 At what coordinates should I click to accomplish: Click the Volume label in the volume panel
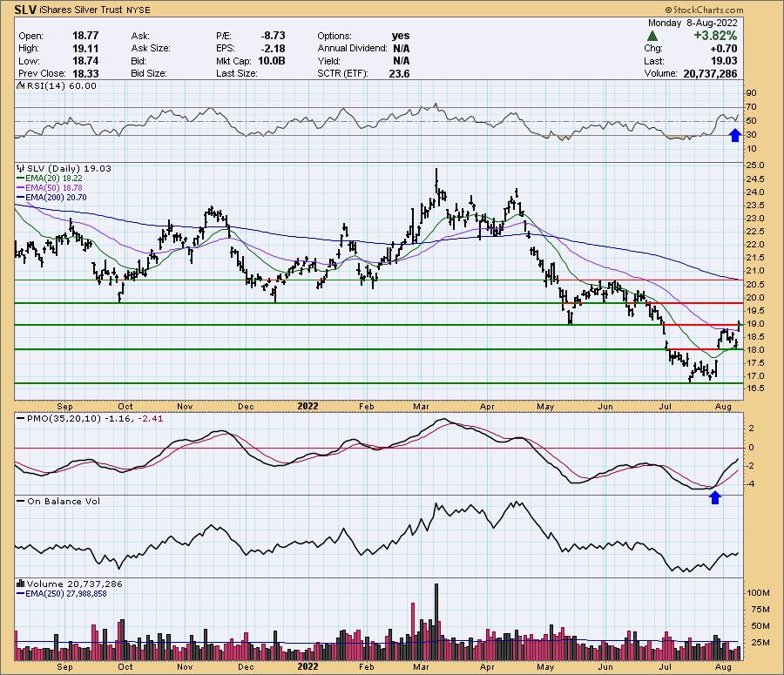pos(44,584)
